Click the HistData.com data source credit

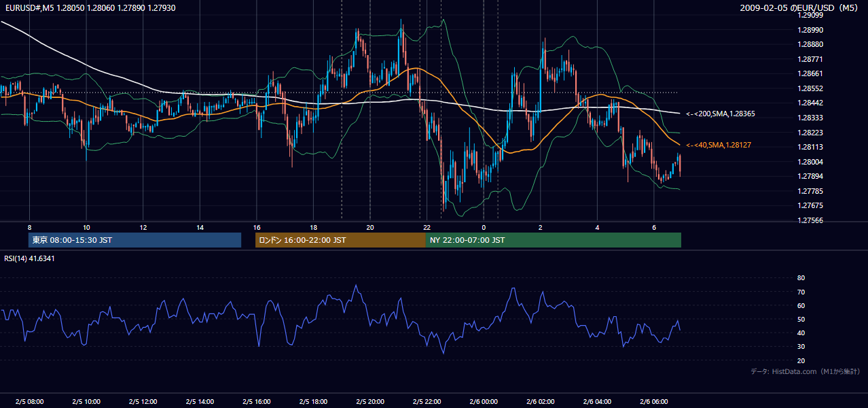tap(806, 371)
